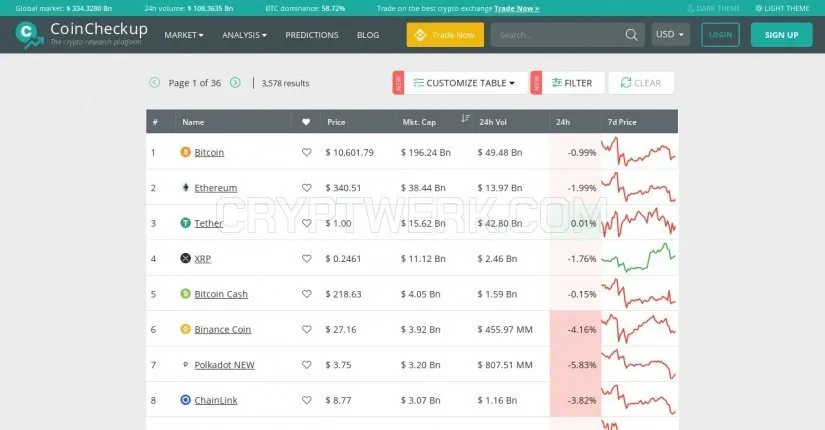Switch to Light Theme
Screen dimensions: 825x430
(x=782, y=8)
